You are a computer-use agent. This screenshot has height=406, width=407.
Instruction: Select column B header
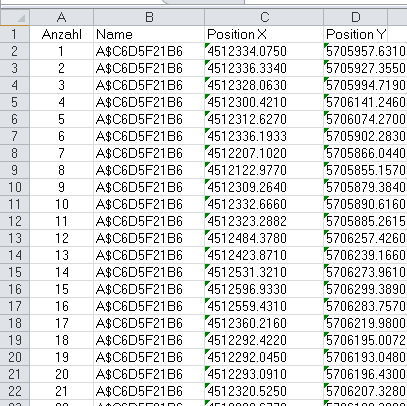point(149,17)
